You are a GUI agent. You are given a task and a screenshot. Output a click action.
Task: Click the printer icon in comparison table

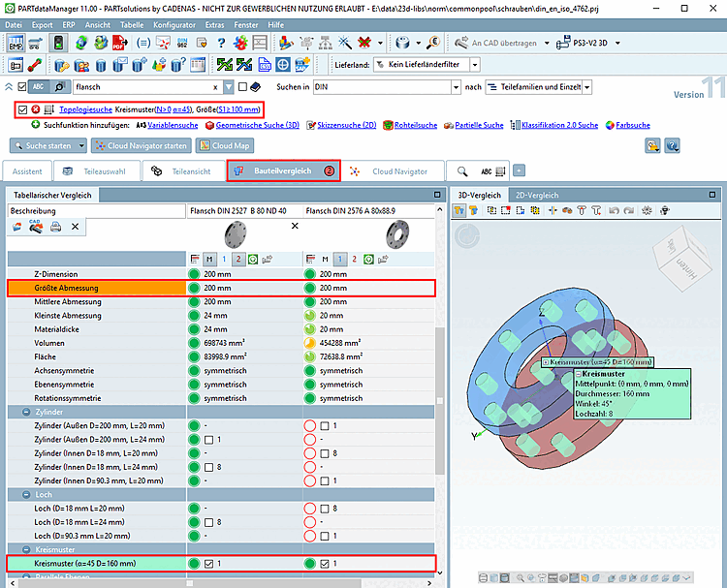pos(56,227)
